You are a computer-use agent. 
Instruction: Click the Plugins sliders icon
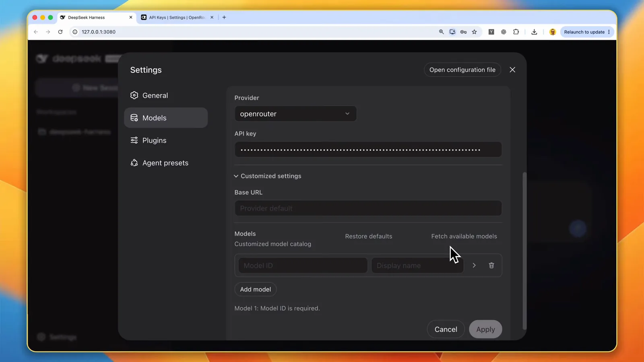coord(134,140)
